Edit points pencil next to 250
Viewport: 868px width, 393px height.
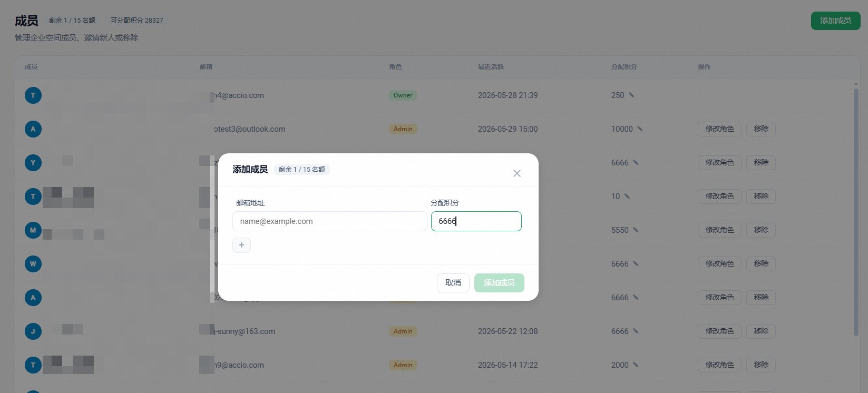tap(631, 95)
